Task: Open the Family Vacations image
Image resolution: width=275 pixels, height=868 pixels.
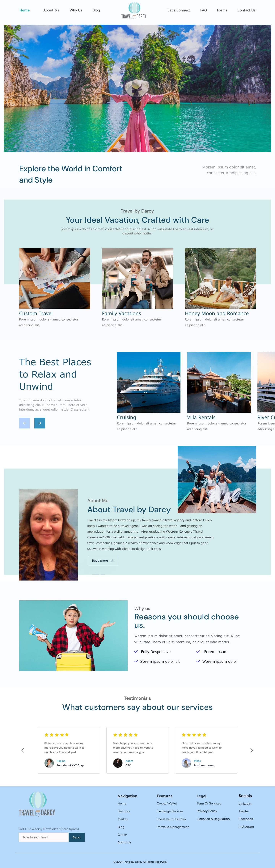Action: pyautogui.click(x=137, y=278)
